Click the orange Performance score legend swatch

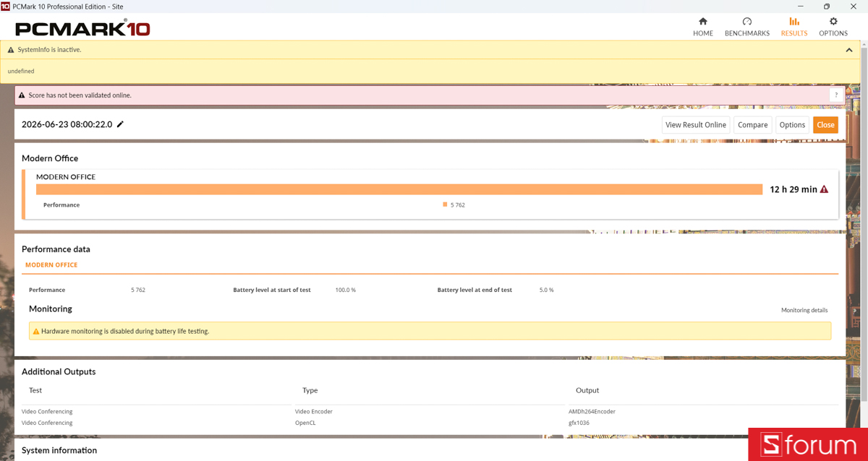pos(445,204)
